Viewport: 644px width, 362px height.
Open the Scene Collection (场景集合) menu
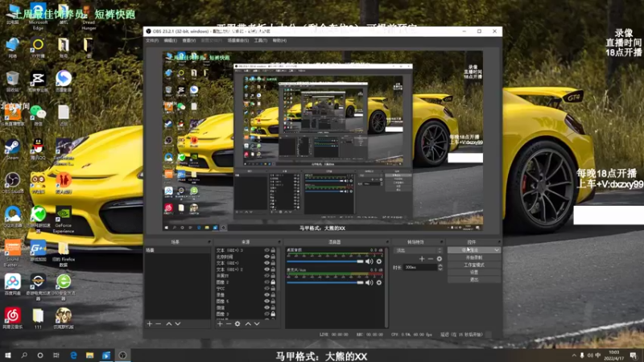[237, 41]
